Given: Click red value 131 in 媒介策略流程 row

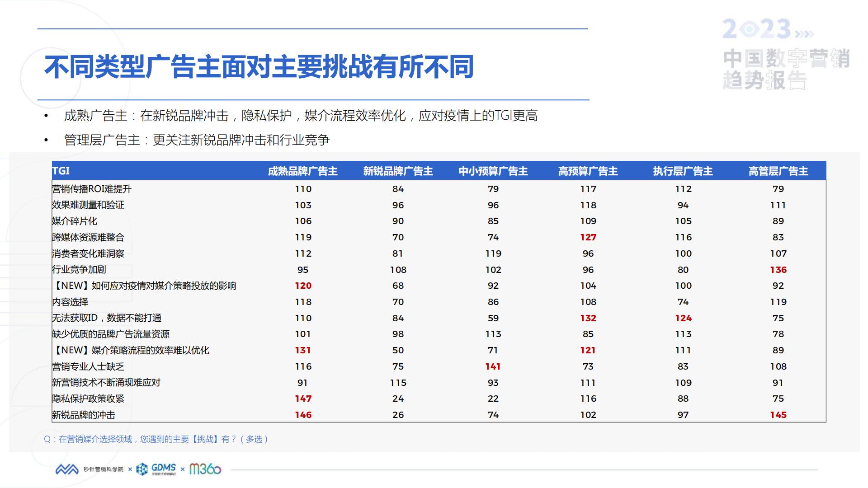Looking at the screenshot, I should (303, 350).
